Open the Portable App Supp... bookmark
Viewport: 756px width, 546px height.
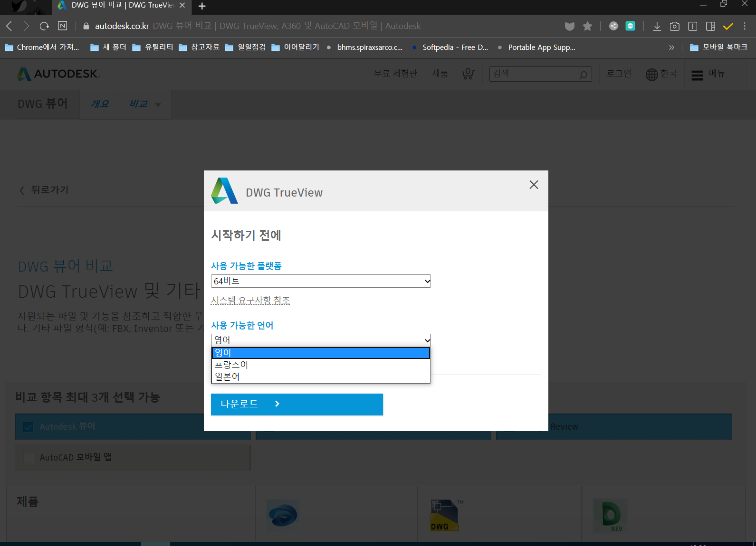[x=536, y=47]
